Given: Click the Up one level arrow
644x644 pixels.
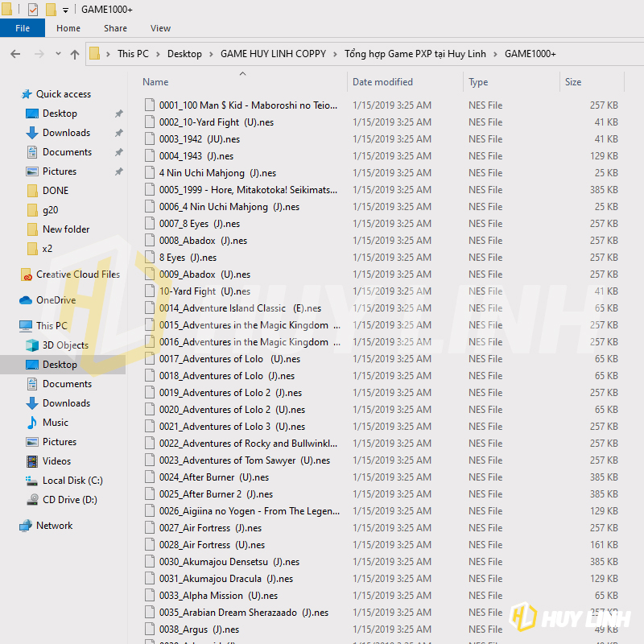Looking at the screenshot, I should (75, 54).
